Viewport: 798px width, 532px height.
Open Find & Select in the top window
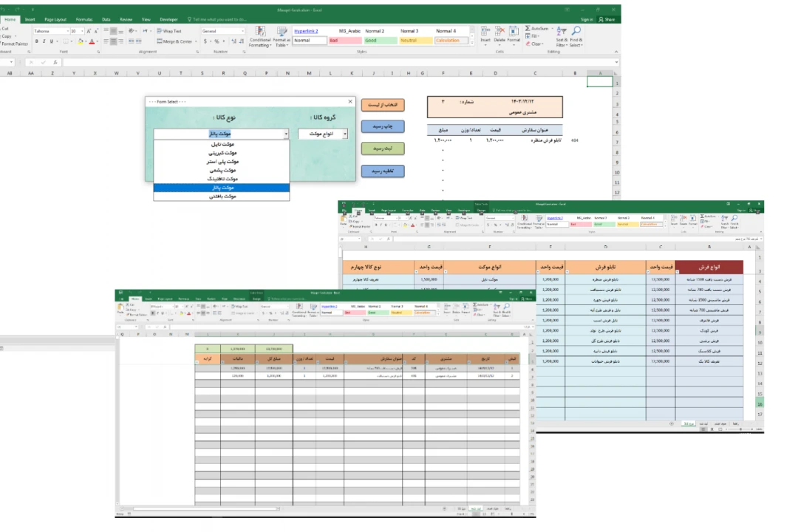pos(576,37)
